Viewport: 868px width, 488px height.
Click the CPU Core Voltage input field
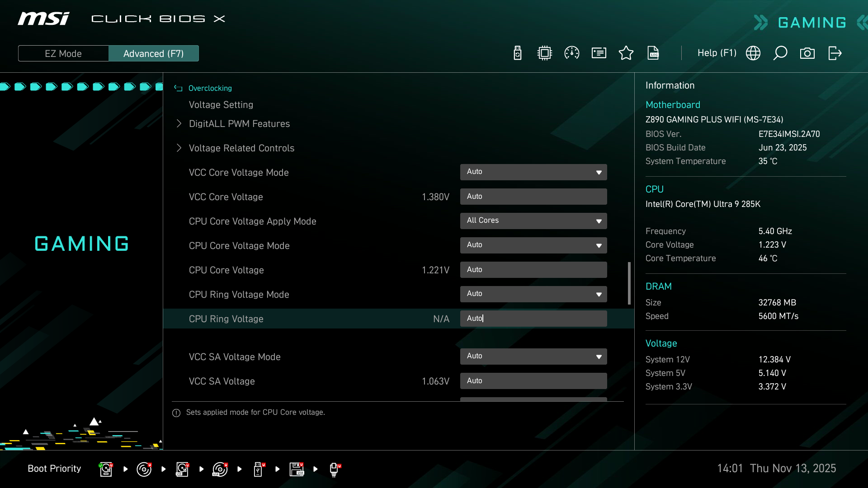pyautogui.click(x=533, y=270)
